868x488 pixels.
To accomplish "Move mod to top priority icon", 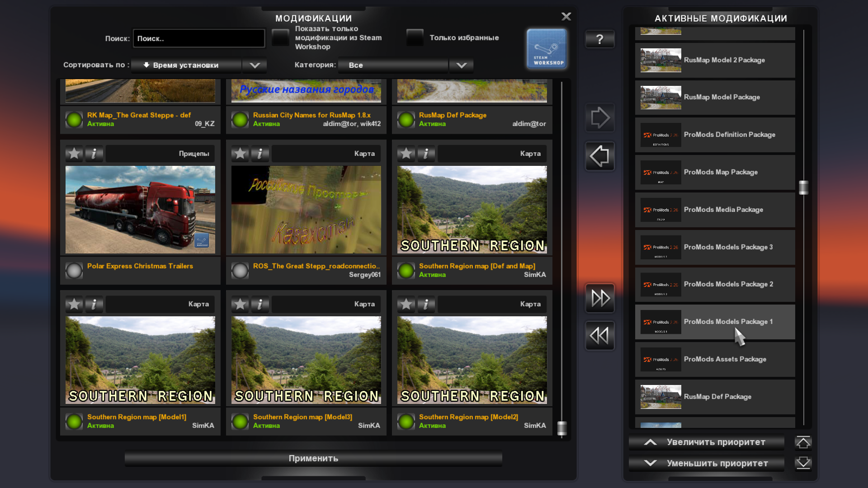I will tap(803, 442).
